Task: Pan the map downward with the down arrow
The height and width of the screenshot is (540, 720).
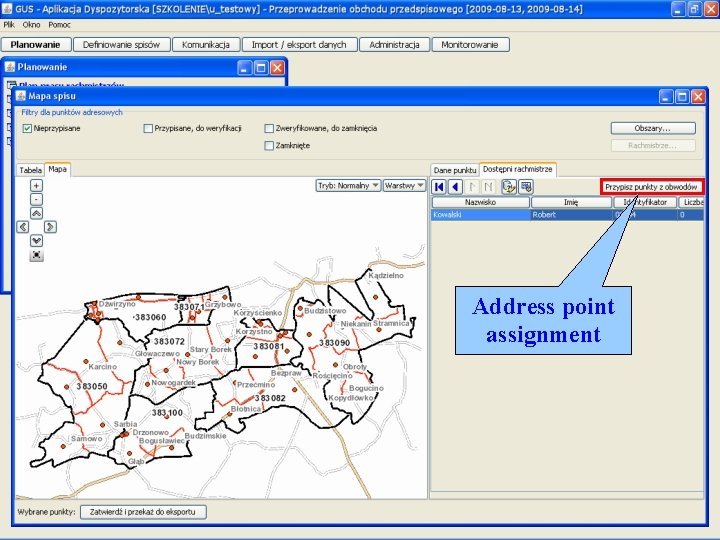Action: tap(36, 241)
